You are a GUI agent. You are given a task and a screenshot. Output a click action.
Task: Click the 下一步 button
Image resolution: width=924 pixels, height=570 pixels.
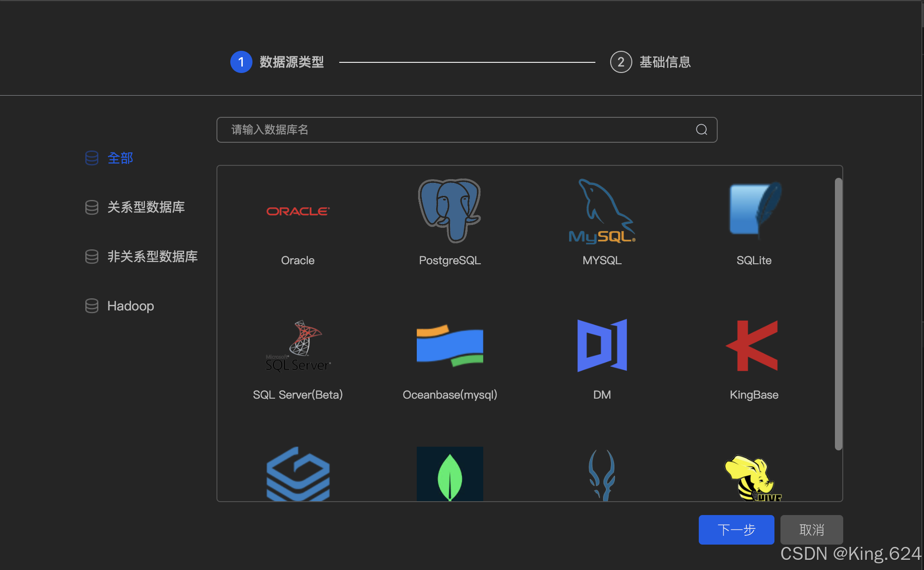point(736,529)
